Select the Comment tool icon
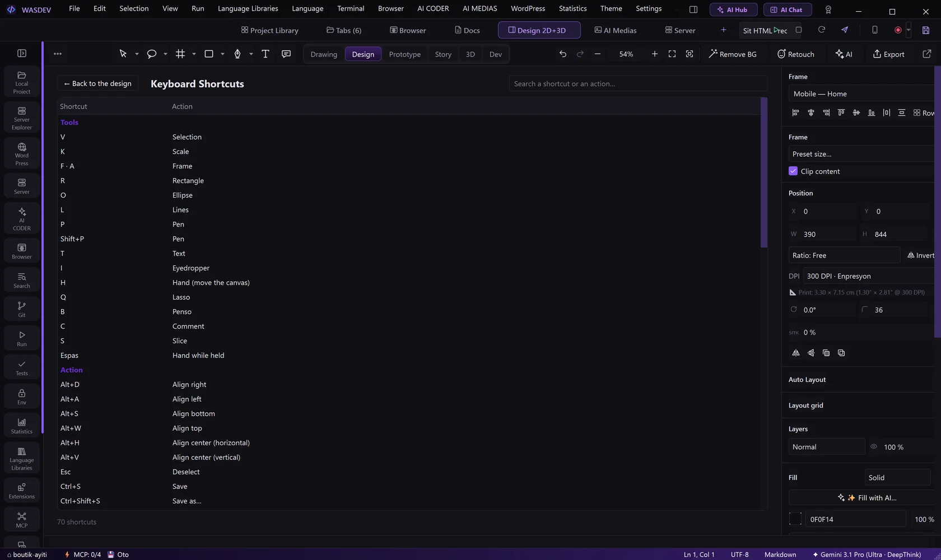941x560 pixels. pyautogui.click(x=286, y=54)
